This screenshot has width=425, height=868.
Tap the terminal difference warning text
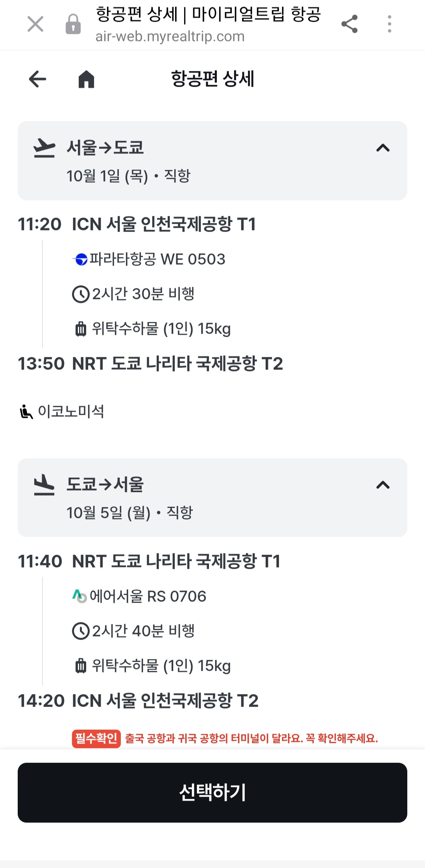tap(251, 738)
